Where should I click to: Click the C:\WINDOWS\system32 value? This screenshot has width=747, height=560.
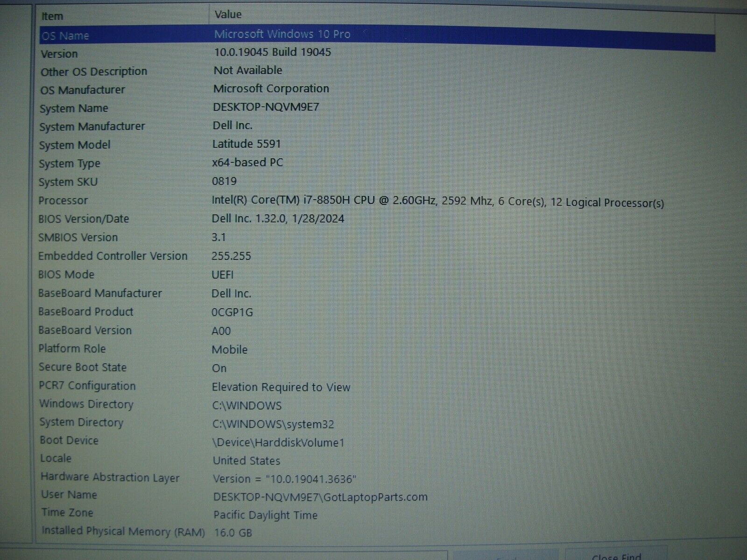(273, 424)
